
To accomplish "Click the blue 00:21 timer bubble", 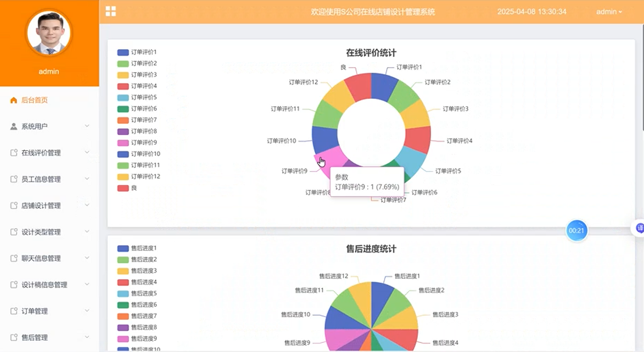I will (577, 231).
